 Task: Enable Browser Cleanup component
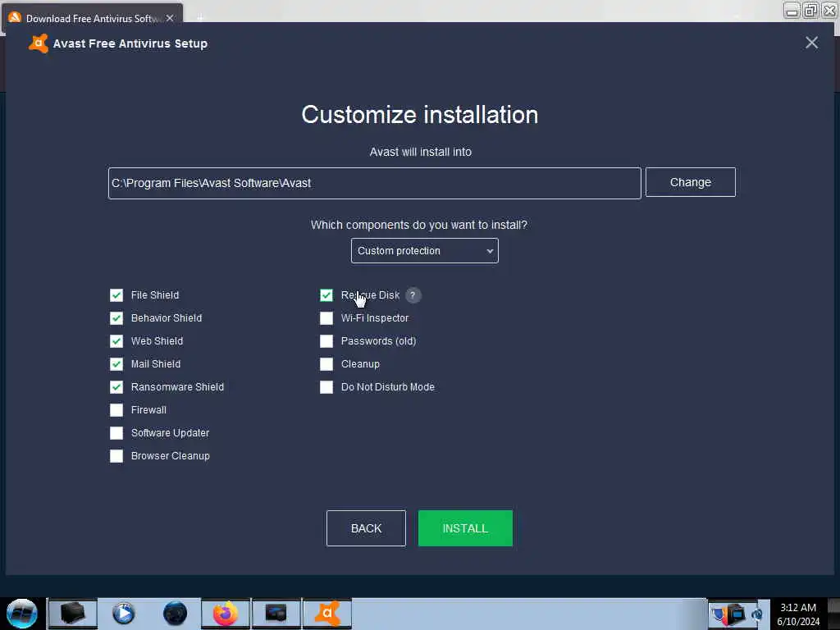click(x=116, y=456)
